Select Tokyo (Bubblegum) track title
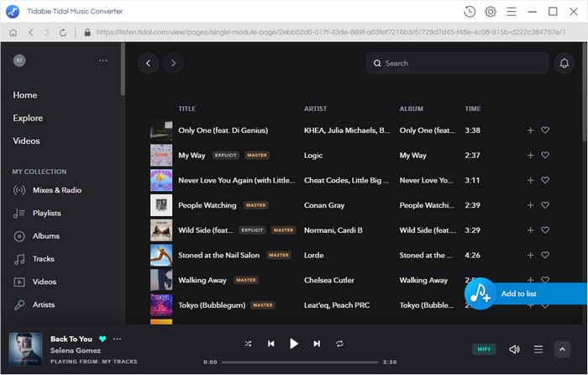The image size is (588, 375). (212, 305)
